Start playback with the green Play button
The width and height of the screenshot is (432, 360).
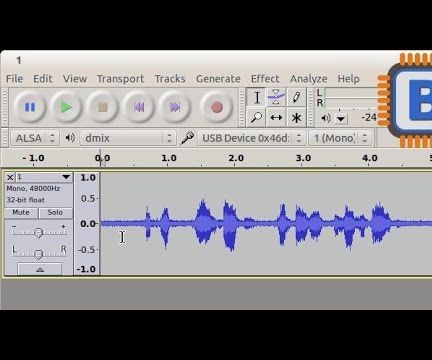click(x=66, y=107)
